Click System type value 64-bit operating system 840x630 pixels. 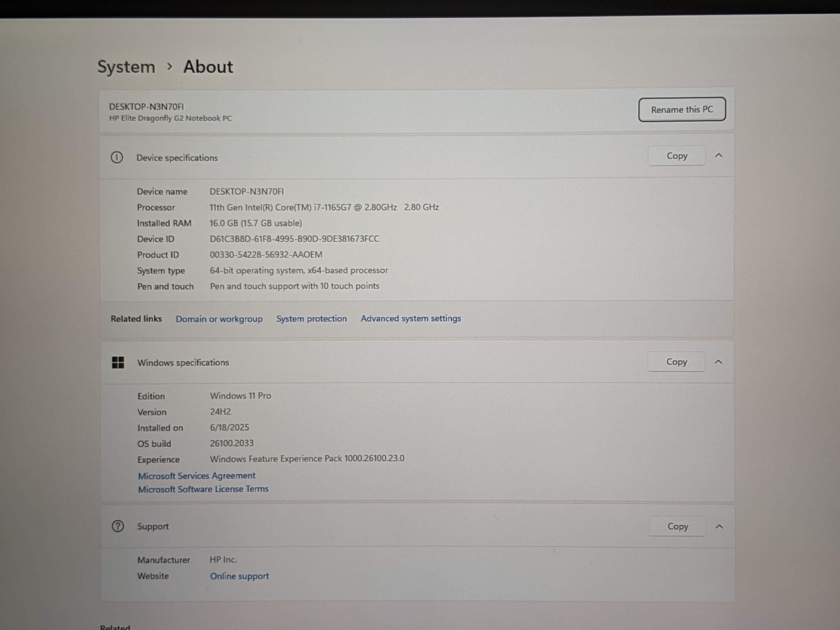[x=299, y=270]
